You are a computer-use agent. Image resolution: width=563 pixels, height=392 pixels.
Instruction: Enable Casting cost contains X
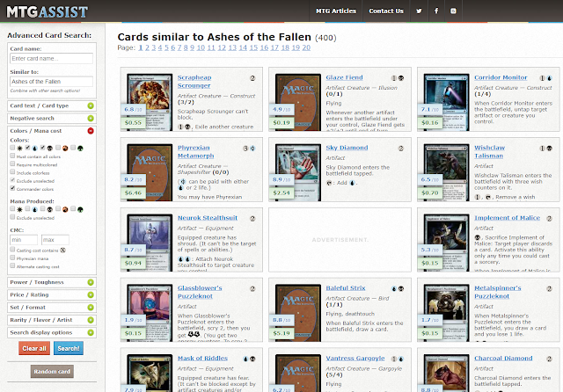tap(12, 250)
